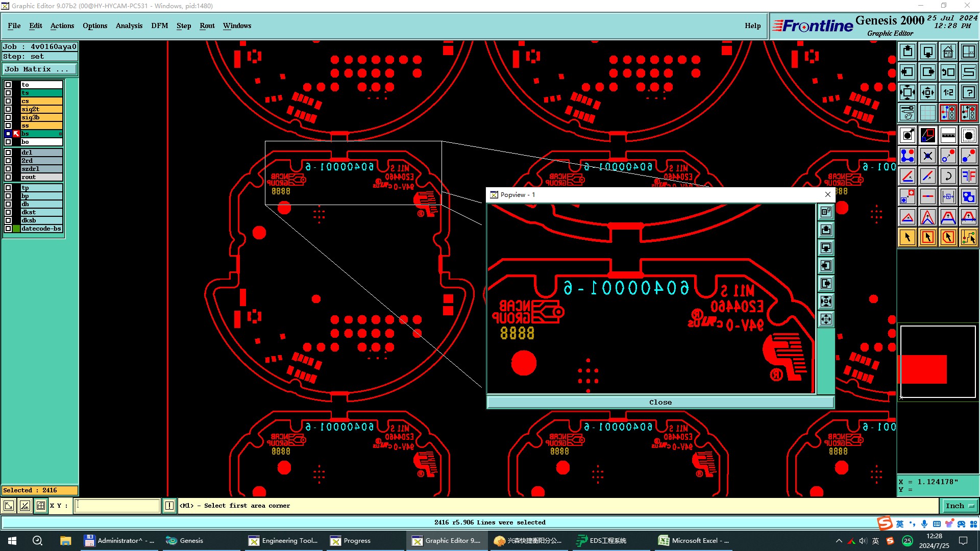Select the 'szdrl' layer name
This screenshot has height=551, width=980.
pos(41,169)
